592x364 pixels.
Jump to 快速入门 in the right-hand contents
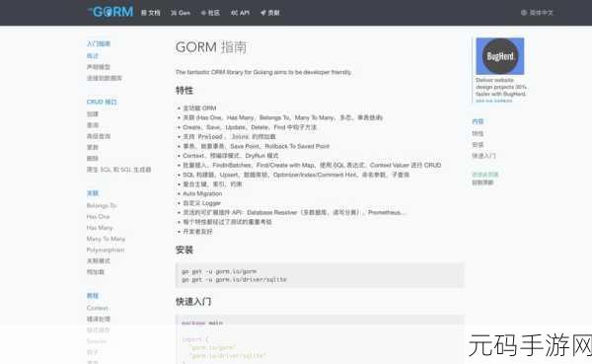pyautogui.click(x=484, y=156)
